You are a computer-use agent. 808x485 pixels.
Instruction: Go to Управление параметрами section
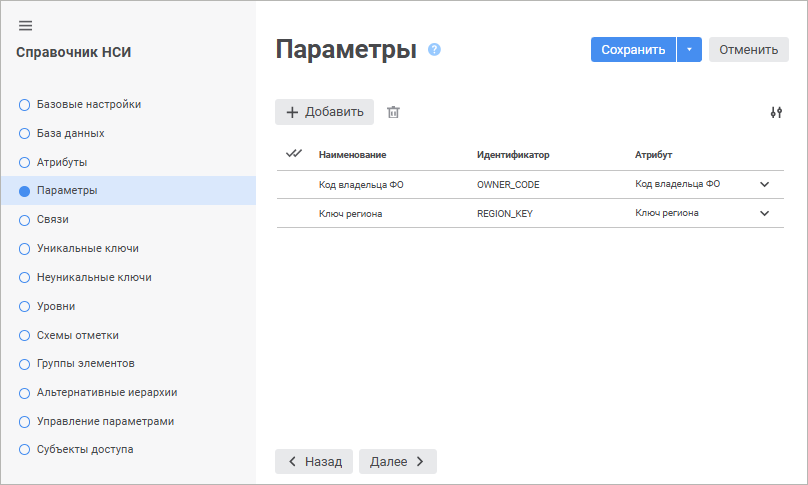[x=105, y=421]
